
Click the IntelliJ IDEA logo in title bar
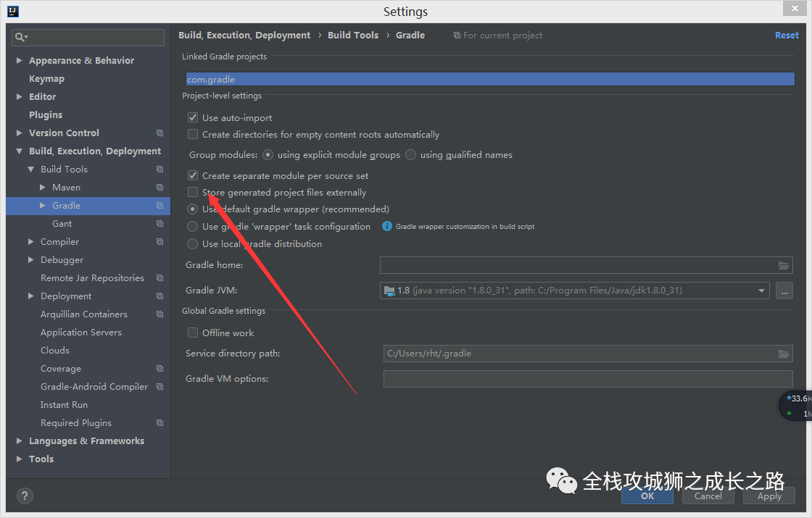coord(13,12)
